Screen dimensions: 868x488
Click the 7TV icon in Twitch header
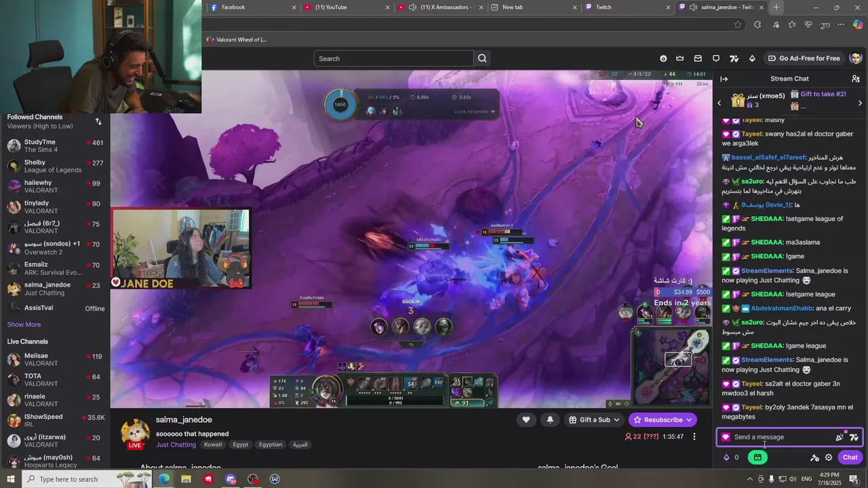tap(734, 58)
